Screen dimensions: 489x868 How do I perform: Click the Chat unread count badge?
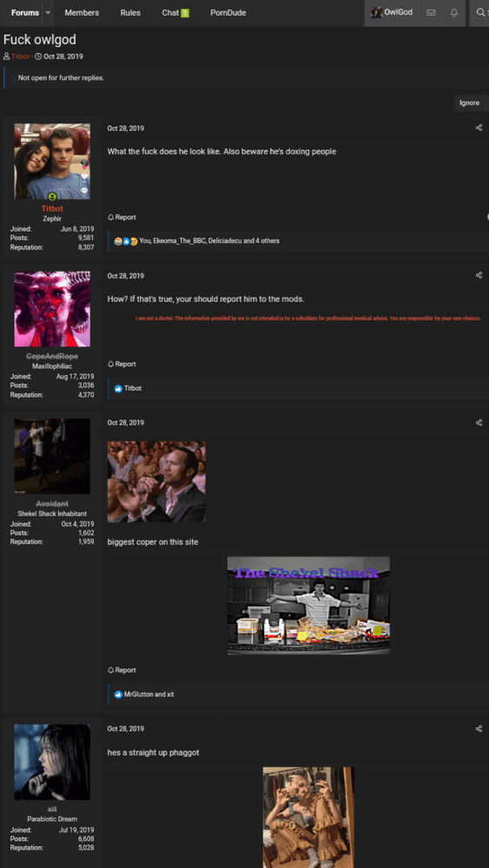pyautogui.click(x=185, y=13)
